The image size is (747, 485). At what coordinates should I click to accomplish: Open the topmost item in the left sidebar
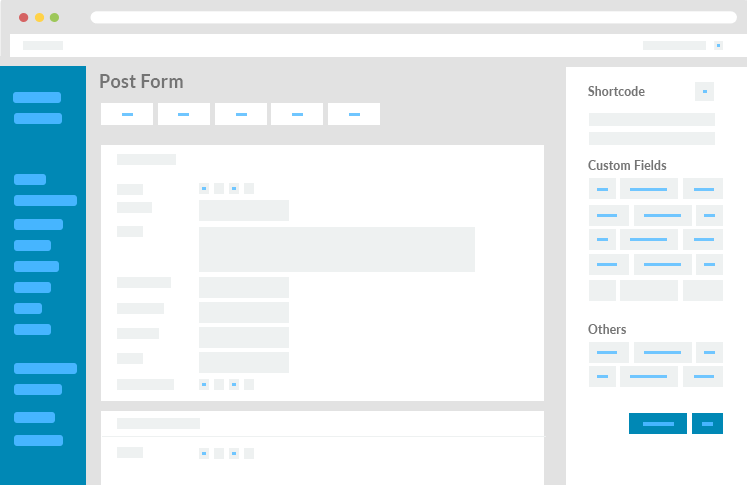[x=37, y=98]
